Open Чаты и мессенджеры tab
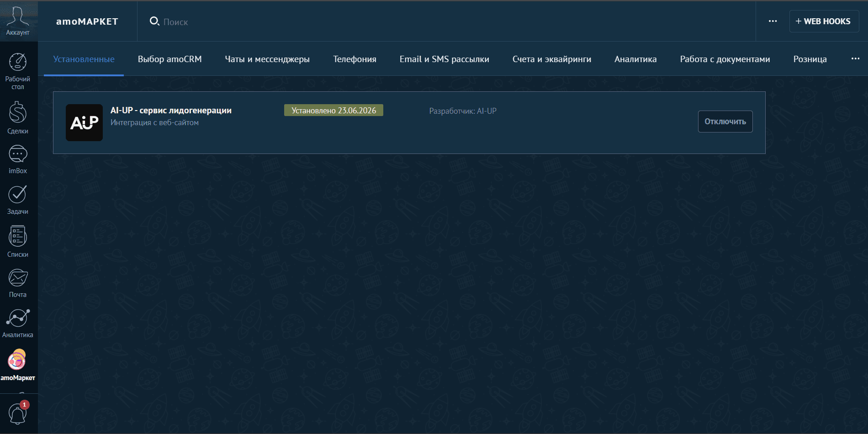This screenshot has height=434, width=868. [267, 59]
